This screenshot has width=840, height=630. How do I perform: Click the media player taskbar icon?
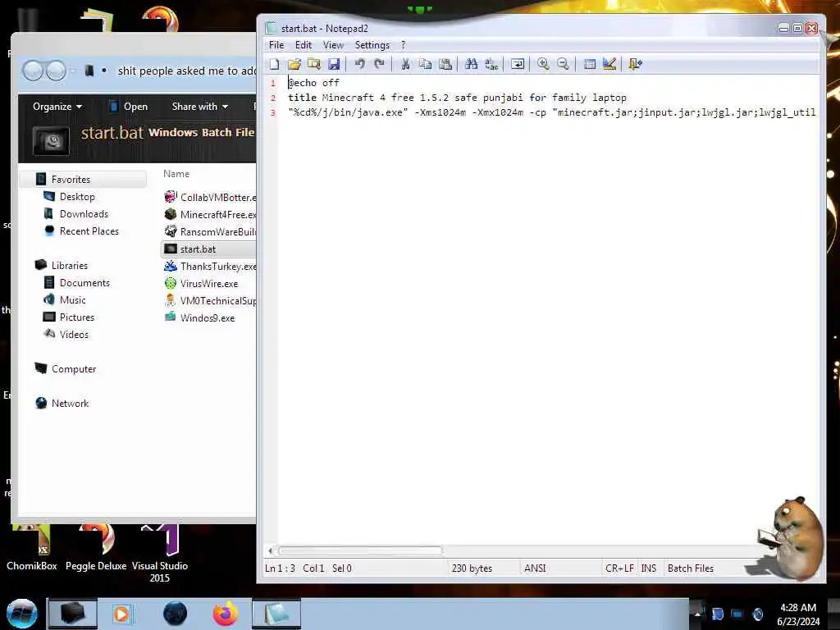pos(121,614)
